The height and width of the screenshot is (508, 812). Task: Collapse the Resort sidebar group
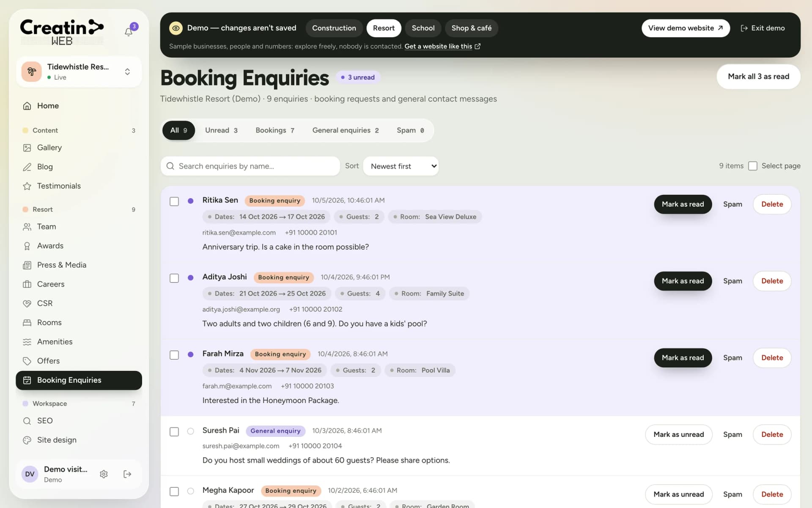click(79, 210)
